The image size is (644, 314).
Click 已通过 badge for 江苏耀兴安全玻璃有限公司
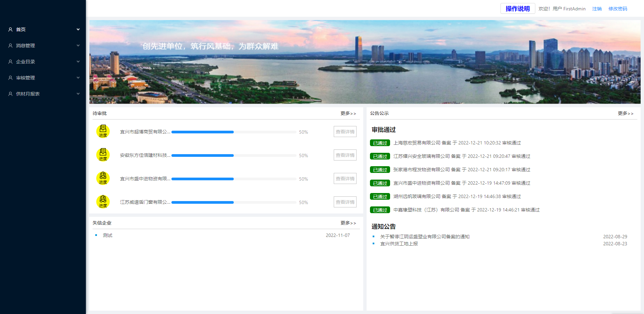pyautogui.click(x=380, y=156)
